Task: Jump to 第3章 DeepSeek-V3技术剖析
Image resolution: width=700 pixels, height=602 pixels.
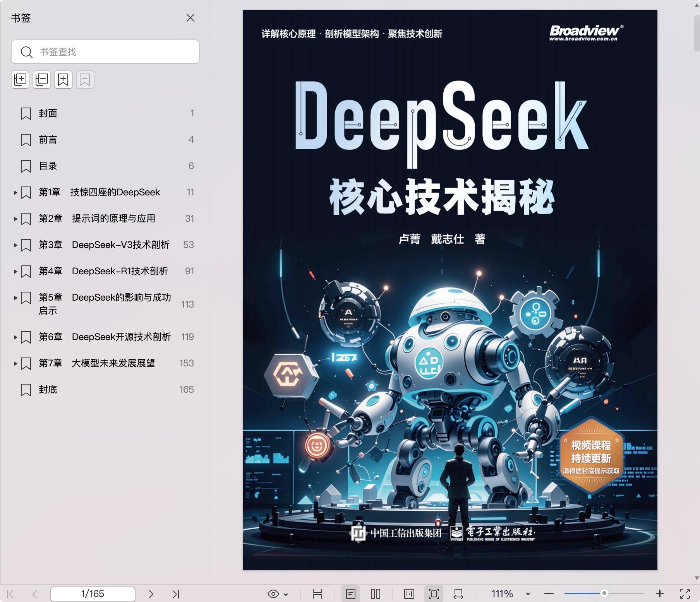Action: tap(104, 245)
